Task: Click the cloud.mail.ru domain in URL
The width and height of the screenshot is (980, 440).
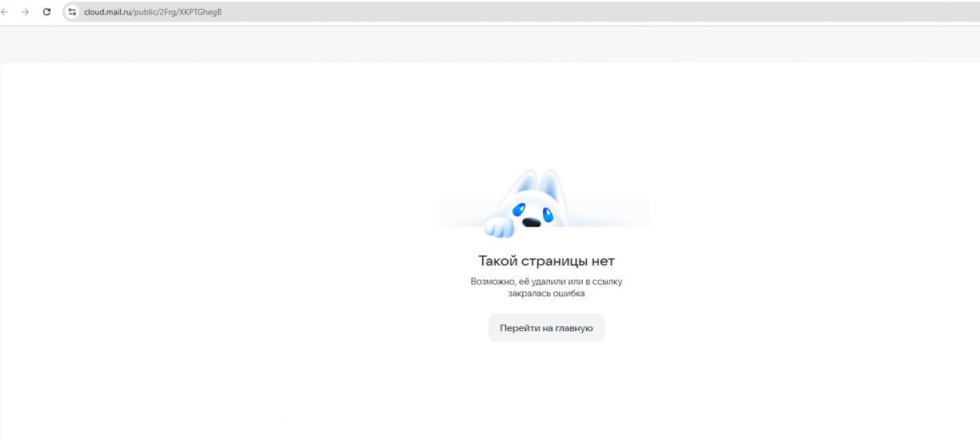Action: [x=108, y=12]
